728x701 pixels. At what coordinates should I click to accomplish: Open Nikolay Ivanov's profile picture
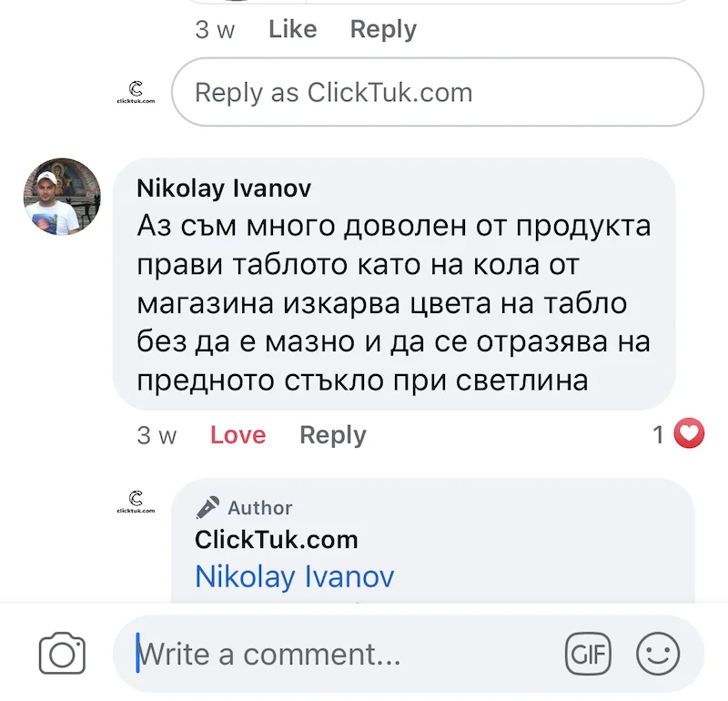pos(62,197)
